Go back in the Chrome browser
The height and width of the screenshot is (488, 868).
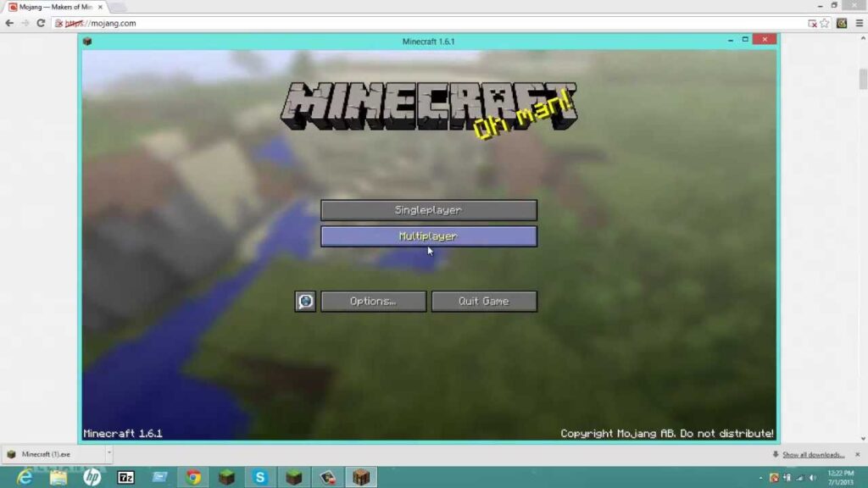(x=9, y=23)
